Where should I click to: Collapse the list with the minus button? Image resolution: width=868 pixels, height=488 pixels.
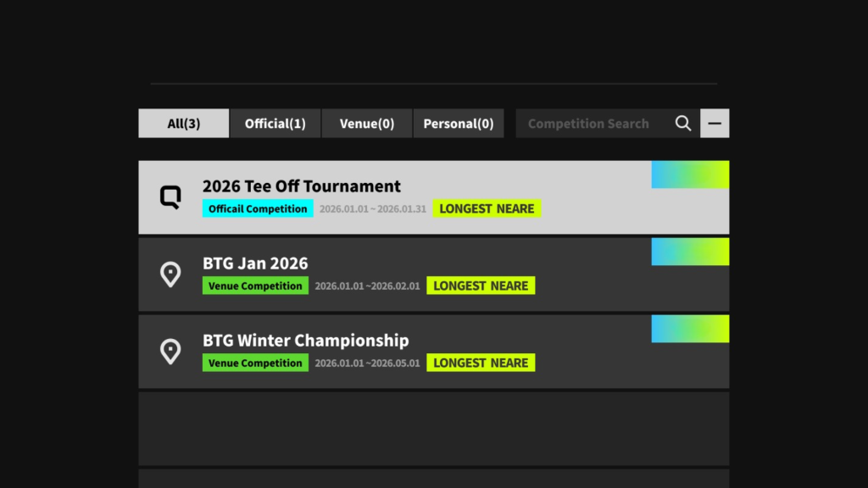pyautogui.click(x=715, y=124)
